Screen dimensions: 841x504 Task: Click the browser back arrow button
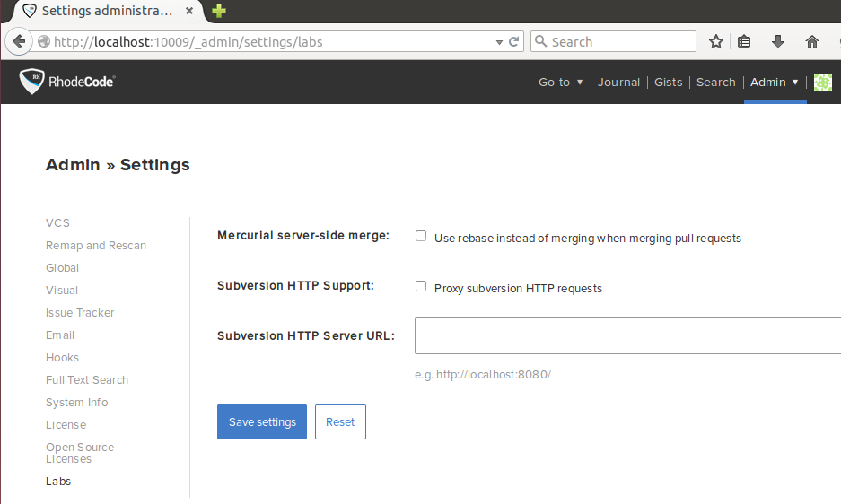(19, 41)
